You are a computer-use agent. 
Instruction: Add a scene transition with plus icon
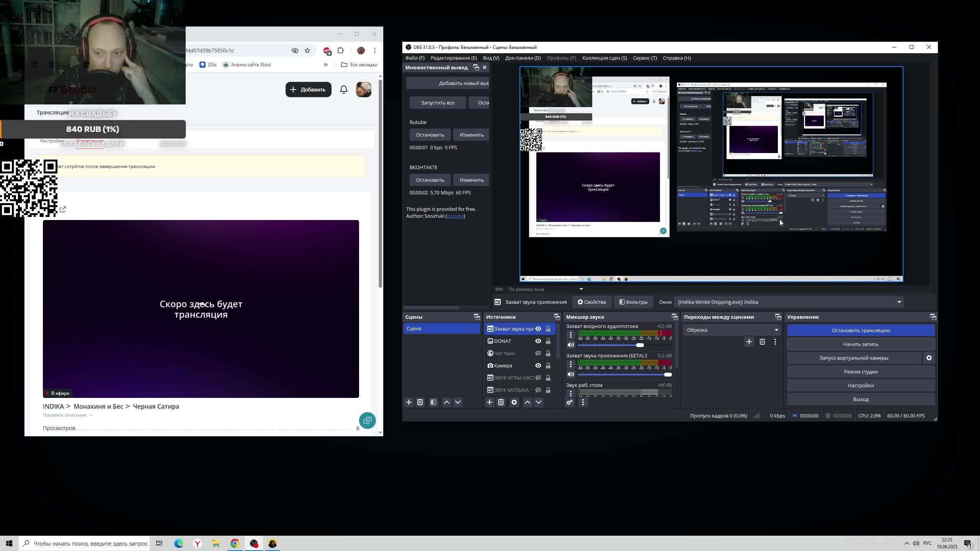[x=749, y=342]
